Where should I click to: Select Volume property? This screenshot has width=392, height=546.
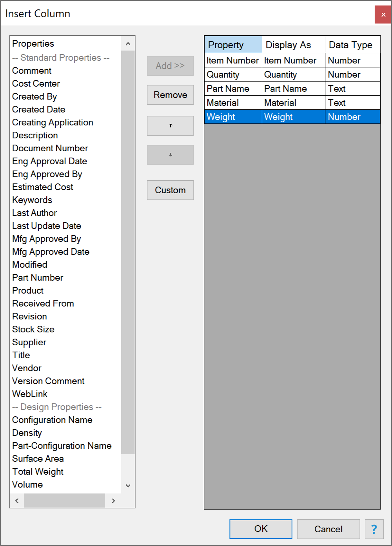[27, 484]
